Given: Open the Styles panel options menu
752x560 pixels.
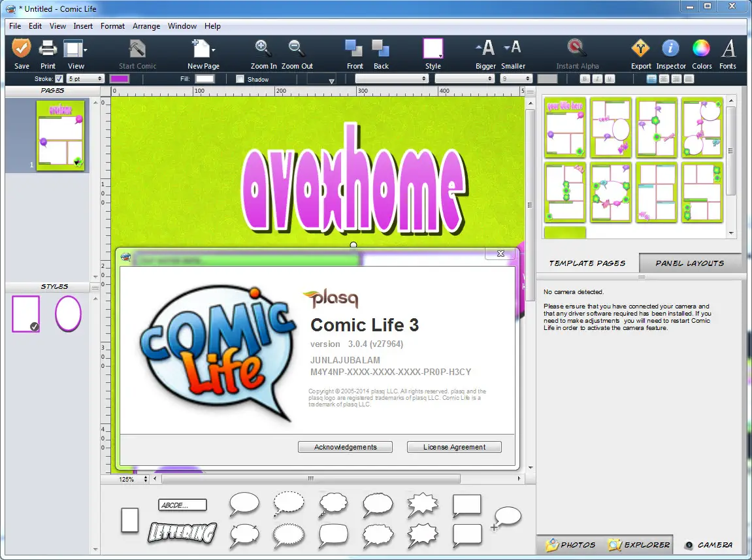Looking at the screenshot, I should 95,287.
